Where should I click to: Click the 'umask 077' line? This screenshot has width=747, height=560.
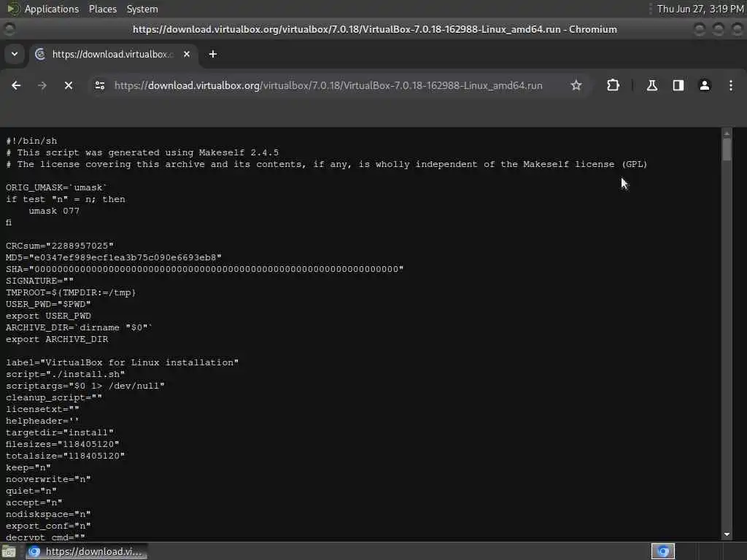(54, 211)
